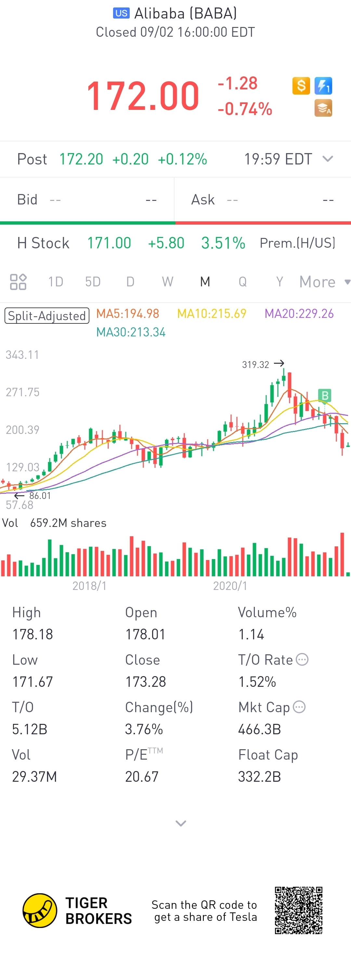The height and width of the screenshot is (980, 351).
Task: Tap the Float Cap value 332.2B
Action: click(x=259, y=777)
